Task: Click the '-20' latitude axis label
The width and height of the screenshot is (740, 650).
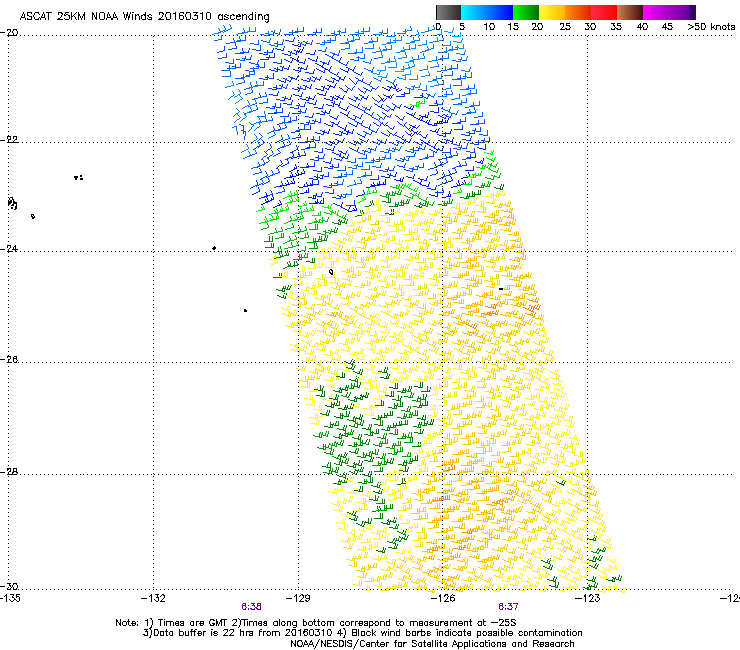Action: (9, 33)
